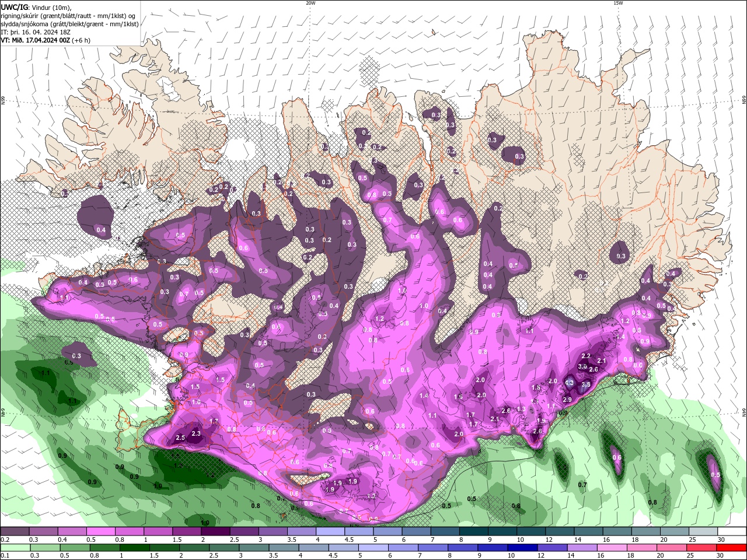Image resolution: width=747 pixels, height=560 pixels.
Task: Click the white swatch ending the snow scale
Action: (x=732, y=531)
